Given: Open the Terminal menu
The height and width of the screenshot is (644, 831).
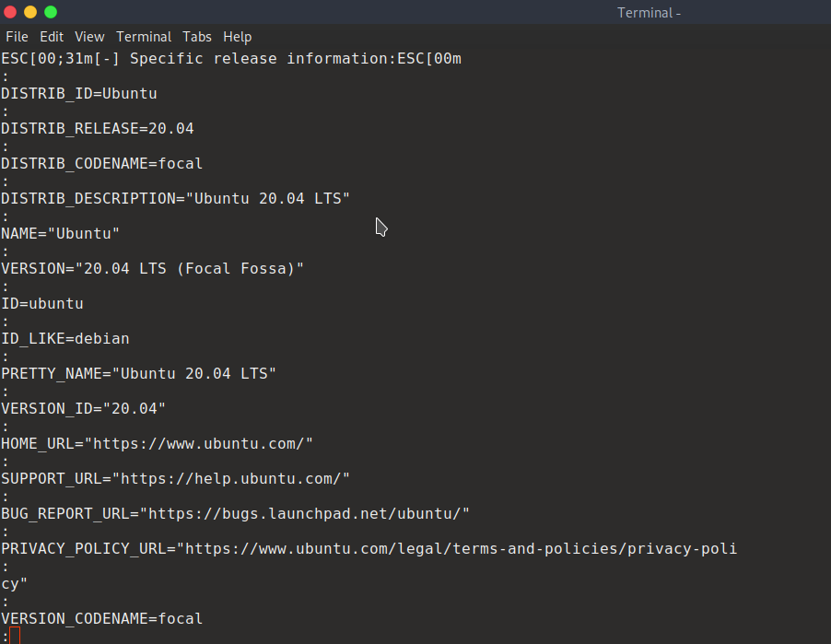Looking at the screenshot, I should 144,37.
